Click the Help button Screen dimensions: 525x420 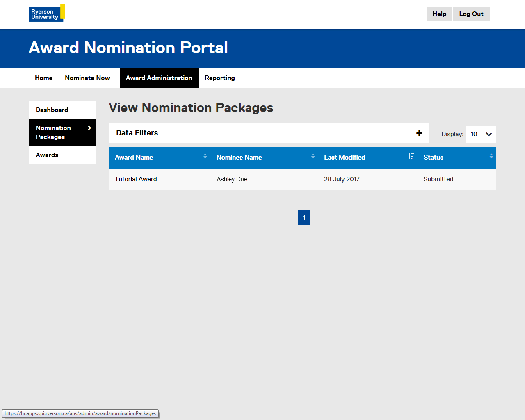pos(439,14)
